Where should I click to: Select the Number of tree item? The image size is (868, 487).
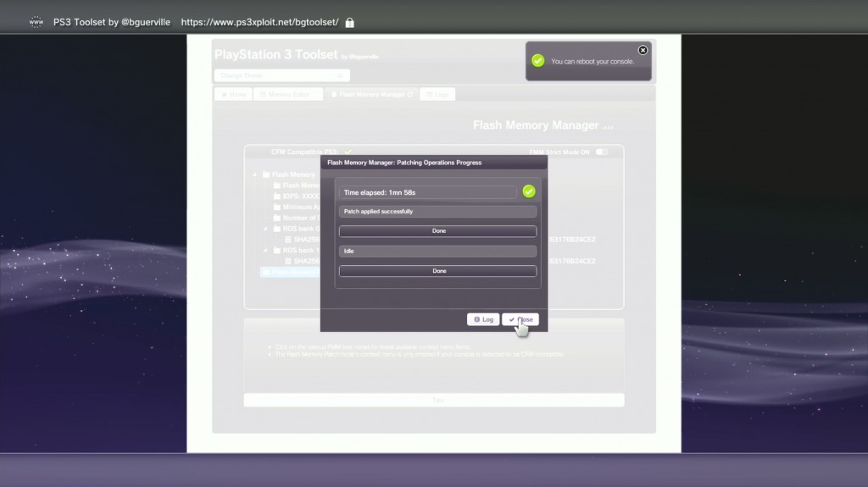pos(296,218)
